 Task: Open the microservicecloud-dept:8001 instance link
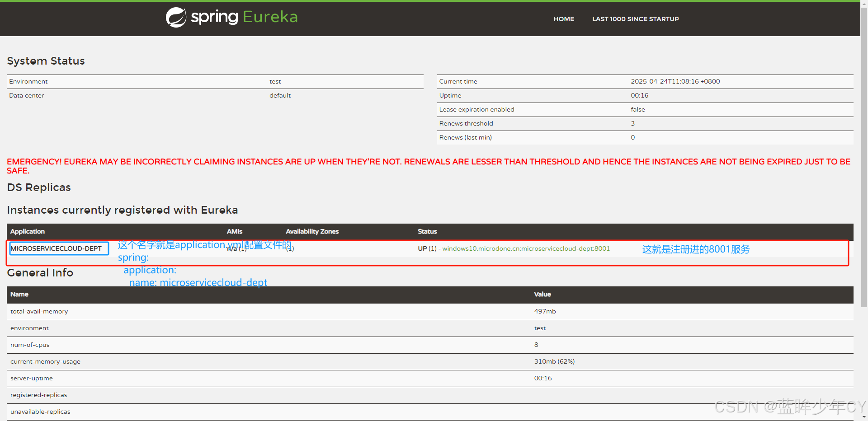[x=526, y=248]
